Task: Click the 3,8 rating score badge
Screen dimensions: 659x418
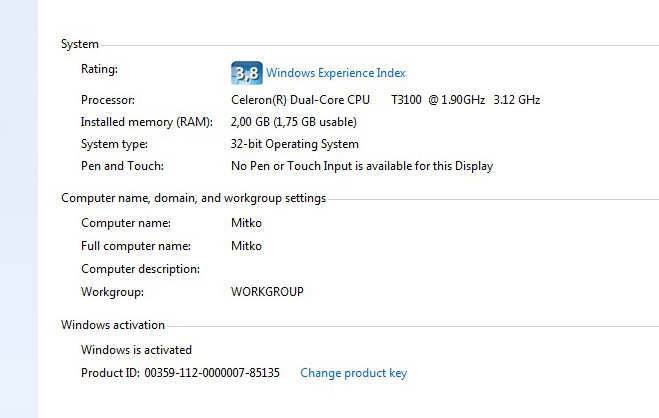Action: [x=246, y=73]
